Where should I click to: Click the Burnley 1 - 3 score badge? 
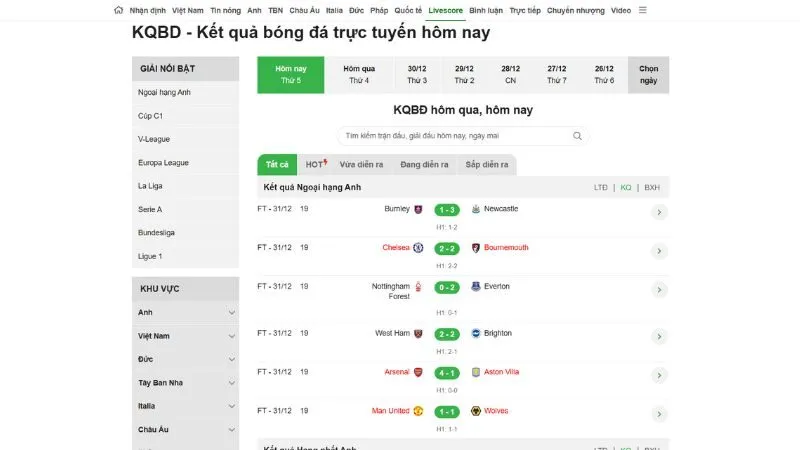447,210
